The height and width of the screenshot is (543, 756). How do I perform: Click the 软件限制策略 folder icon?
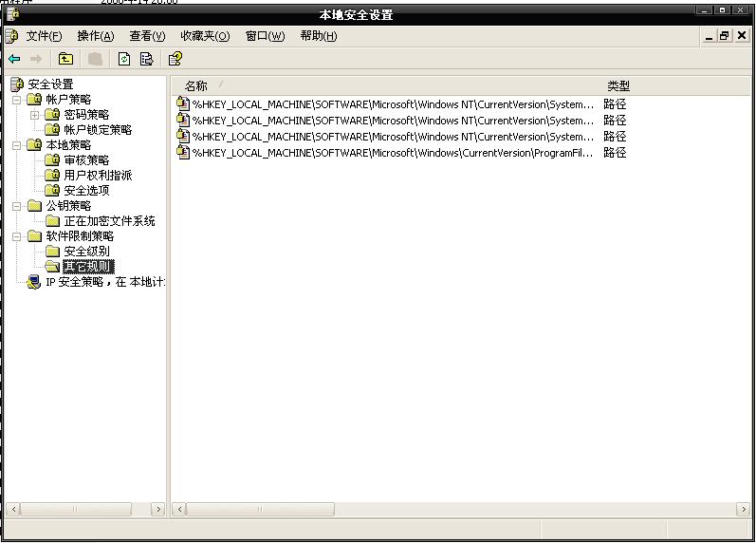(34, 236)
